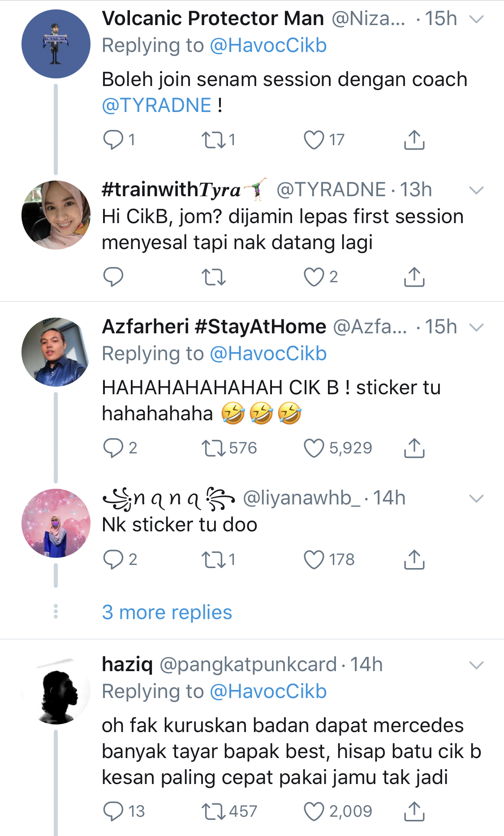This screenshot has height=836, width=504.
Task: Like Azfarheri's tweet with 5,929 likes
Action: 314,448
